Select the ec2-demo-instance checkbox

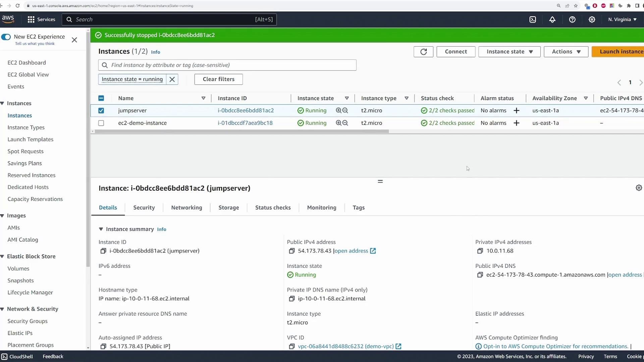coord(101,123)
